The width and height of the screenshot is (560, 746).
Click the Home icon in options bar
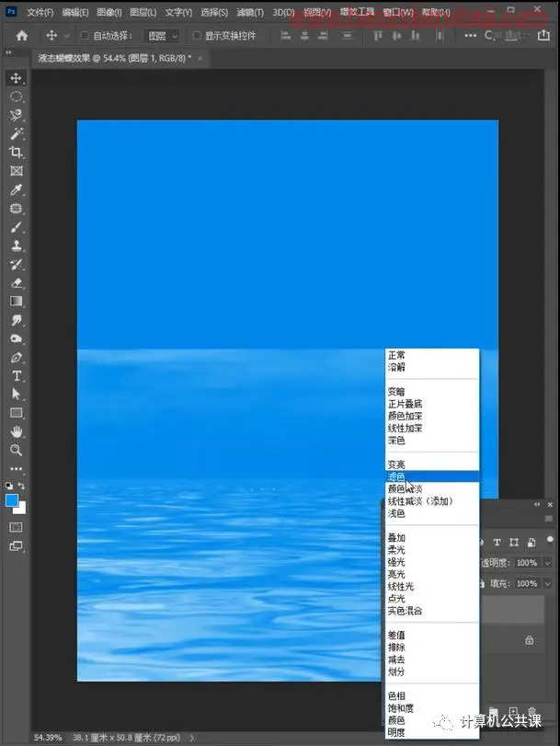coord(22,36)
